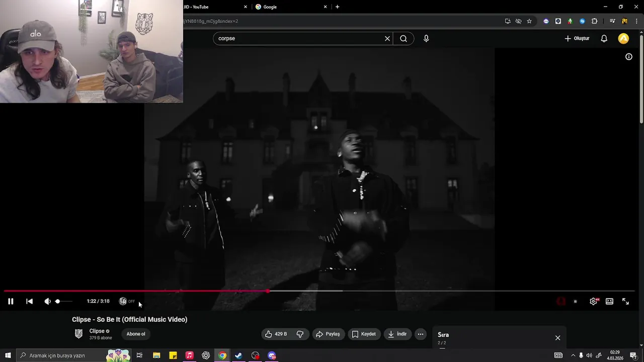644x362 pixels.
Task: Toggle the LR OFF extension switch in player
Action: pos(127,301)
